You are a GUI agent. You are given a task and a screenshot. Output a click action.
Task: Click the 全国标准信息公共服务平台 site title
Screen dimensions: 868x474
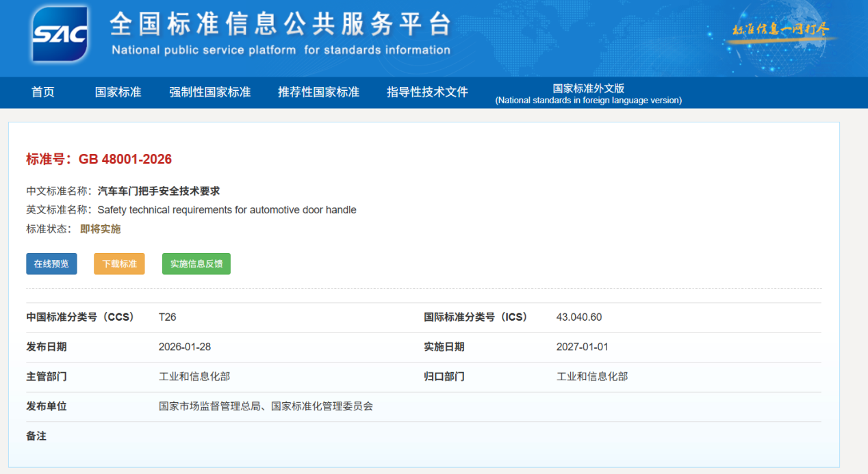click(x=281, y=25)
